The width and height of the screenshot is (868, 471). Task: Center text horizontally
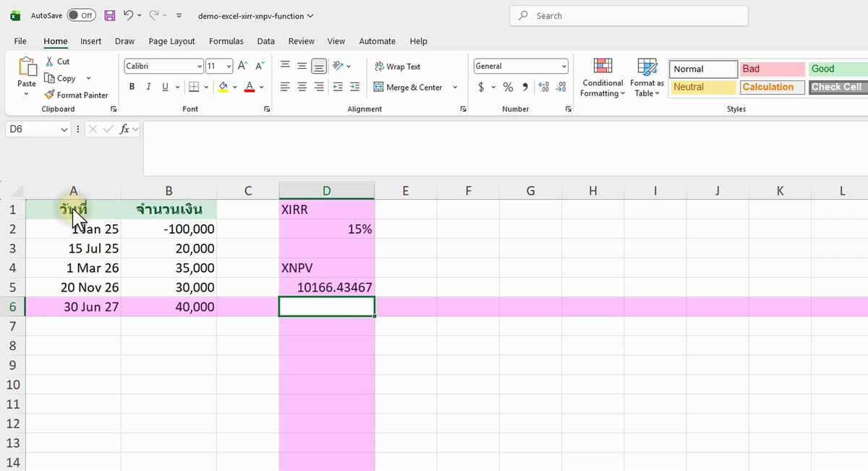click(x=302, y=87)
